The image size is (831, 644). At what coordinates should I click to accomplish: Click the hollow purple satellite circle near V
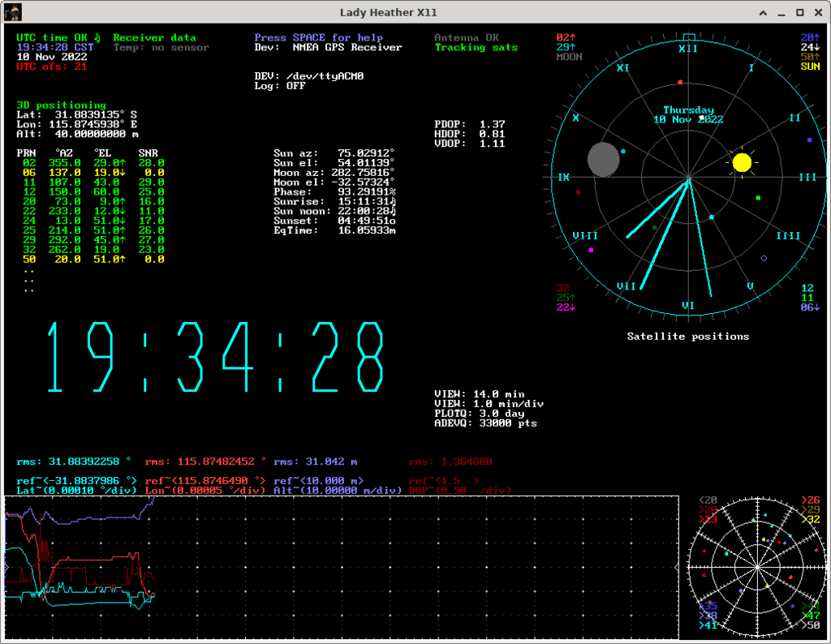[764, 259]
